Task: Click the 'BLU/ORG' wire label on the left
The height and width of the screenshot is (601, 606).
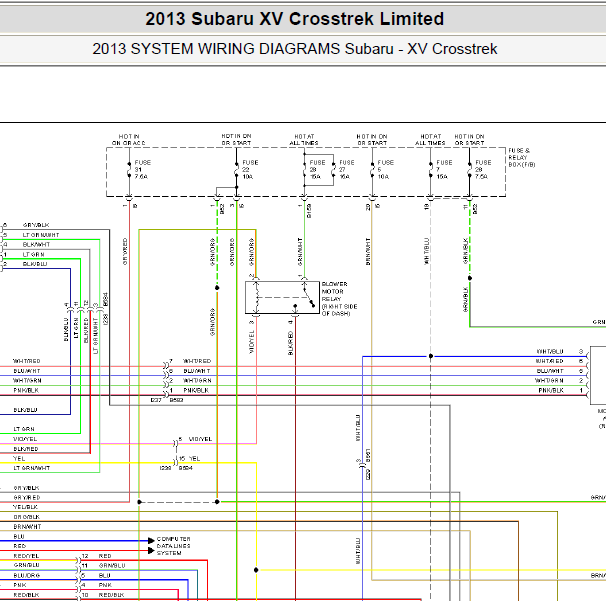Action: pyautogui.click(x=27, y=575)
